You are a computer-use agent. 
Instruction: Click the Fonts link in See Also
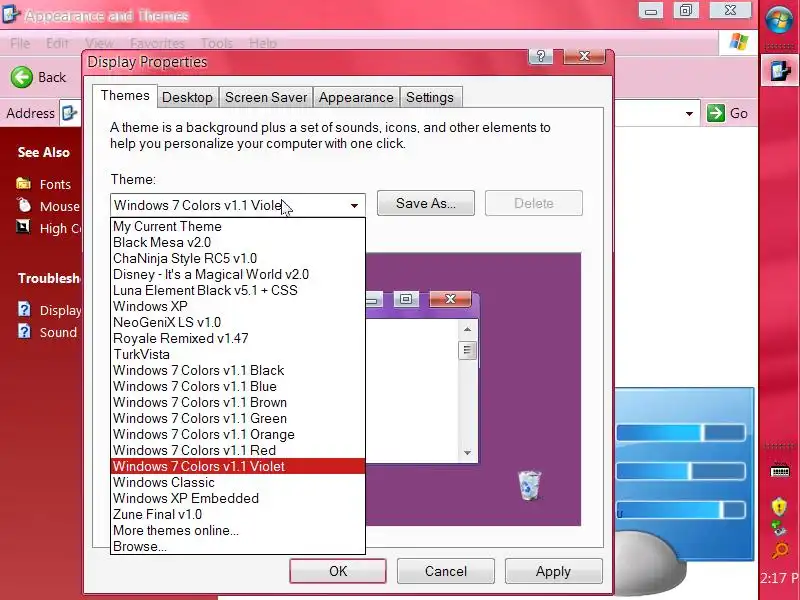point(55,184)
